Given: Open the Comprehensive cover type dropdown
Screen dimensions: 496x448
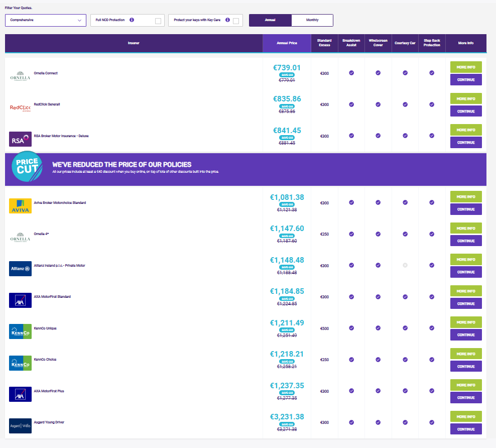Looking at the screenshot, I should pyautogui.click(x=46, y=20).
